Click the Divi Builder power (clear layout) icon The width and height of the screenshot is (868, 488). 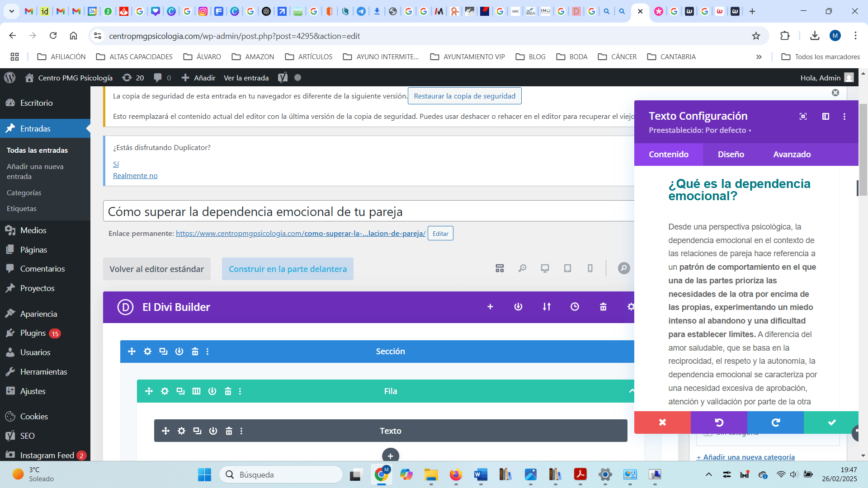(518, 307)
